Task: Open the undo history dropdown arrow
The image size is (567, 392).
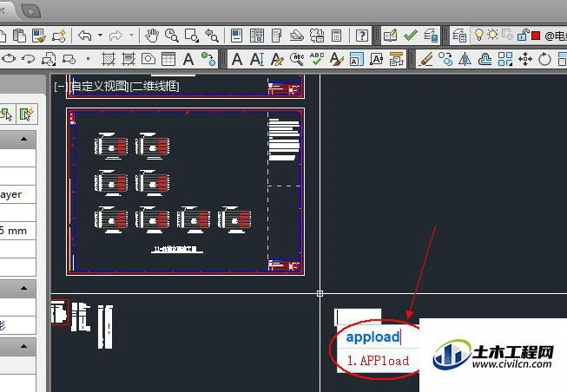Action: [x=100, y=36]
